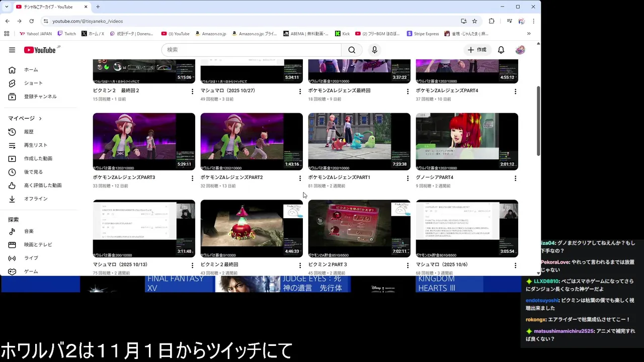644x362 pixels.
Task: Open a new browser tab
Action: pos(98,7)
